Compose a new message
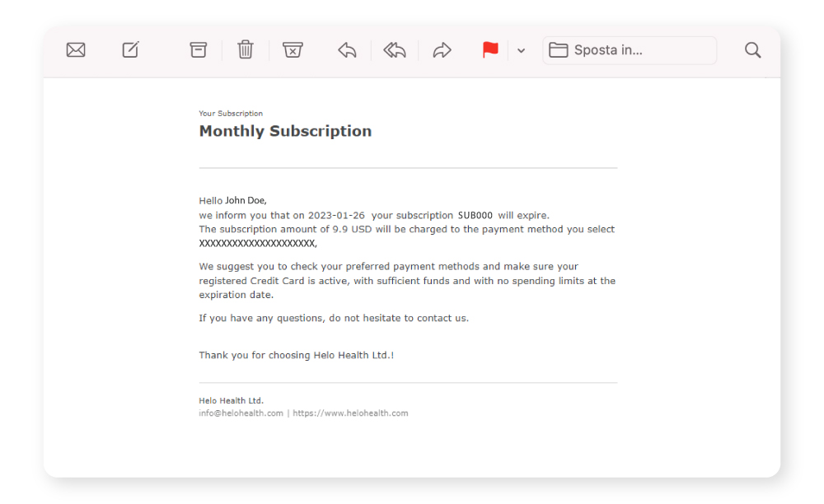Image resolution: width=824 pixels, height=504 pixels. pos(131,50)
